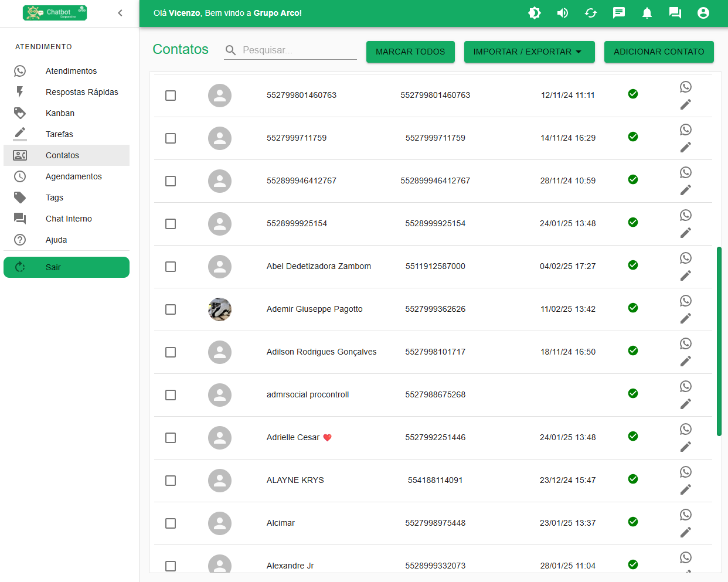Click the Adicionar Contato button
This screenshot has width=728, height=582.
[659, 52]
